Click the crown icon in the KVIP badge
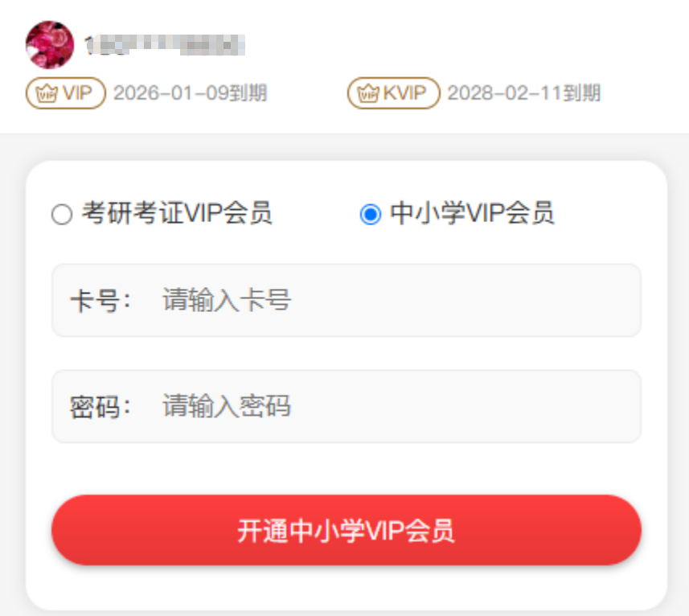The image size is (689, 616). (x=368, y=93)
